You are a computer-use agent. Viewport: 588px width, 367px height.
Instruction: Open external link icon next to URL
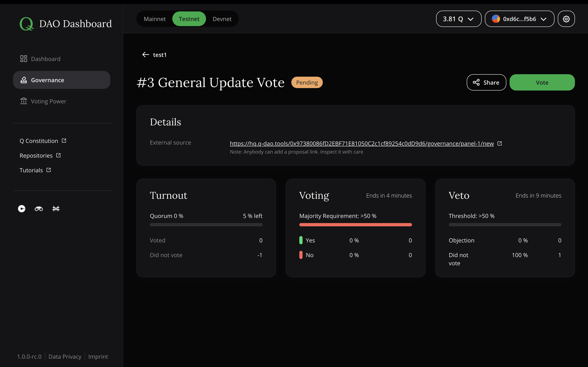[500, 144]
